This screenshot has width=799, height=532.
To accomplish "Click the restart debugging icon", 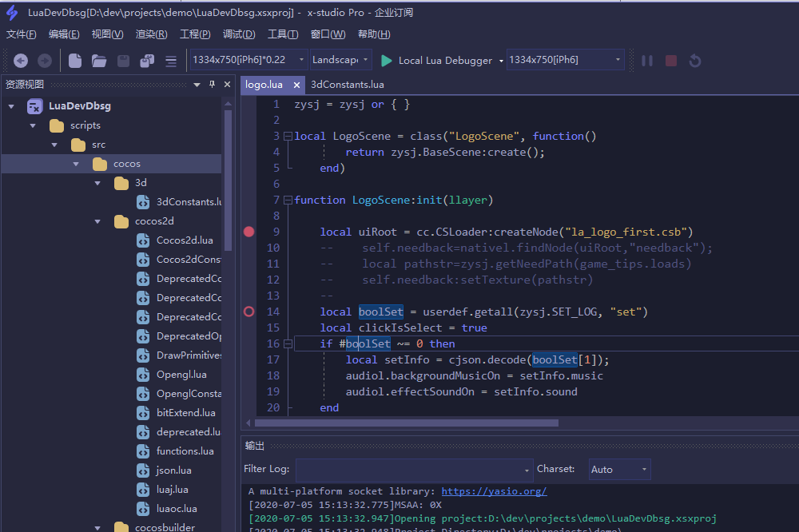I will coord(695,61).
